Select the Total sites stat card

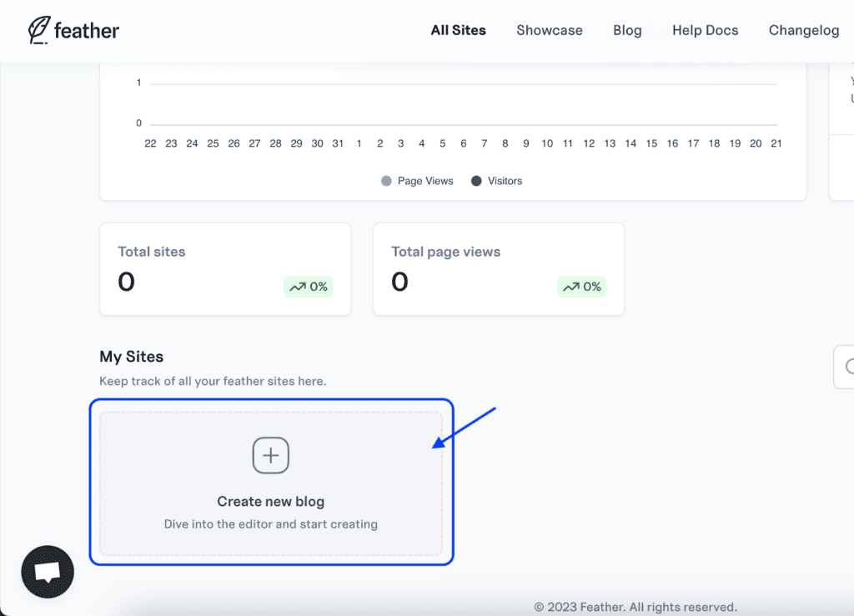point(225,268)
